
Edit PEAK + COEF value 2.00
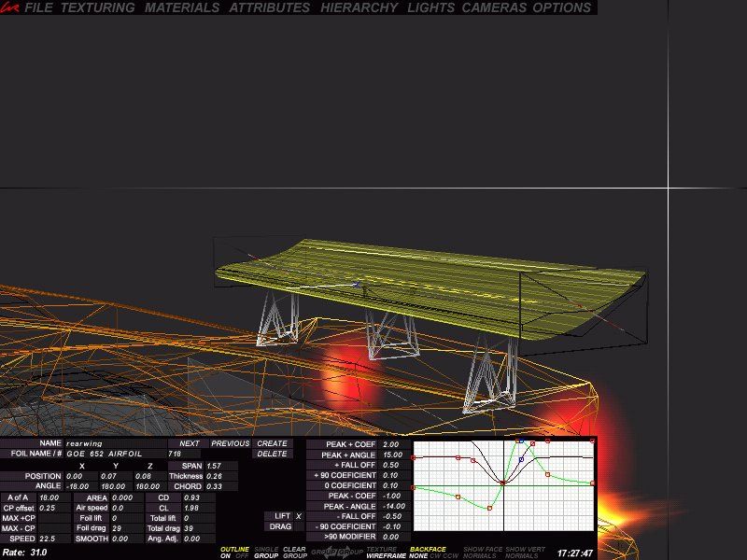click(395, 444)
